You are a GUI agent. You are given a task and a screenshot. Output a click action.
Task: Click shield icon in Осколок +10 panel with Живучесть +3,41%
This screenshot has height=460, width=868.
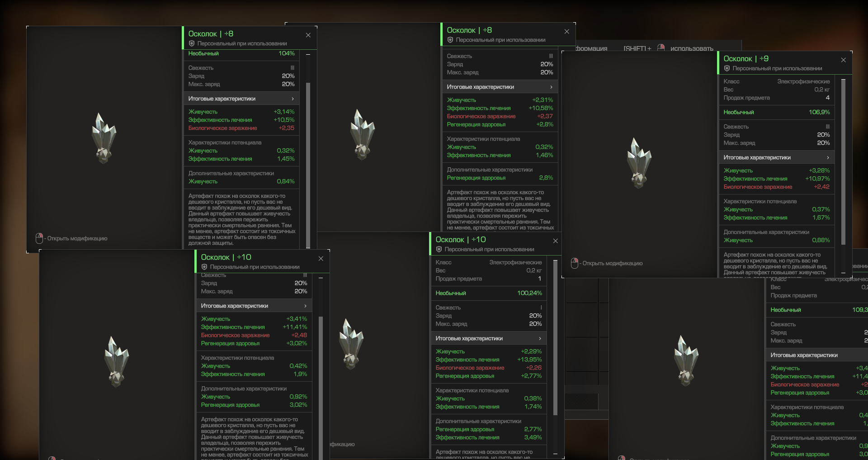click(x=204, y=267)
